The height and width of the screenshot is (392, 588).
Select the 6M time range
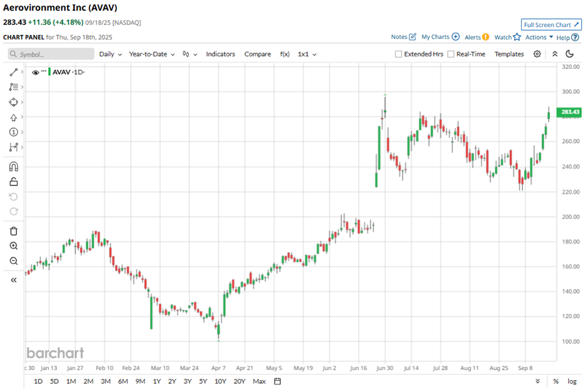click(x=123, y=381)
